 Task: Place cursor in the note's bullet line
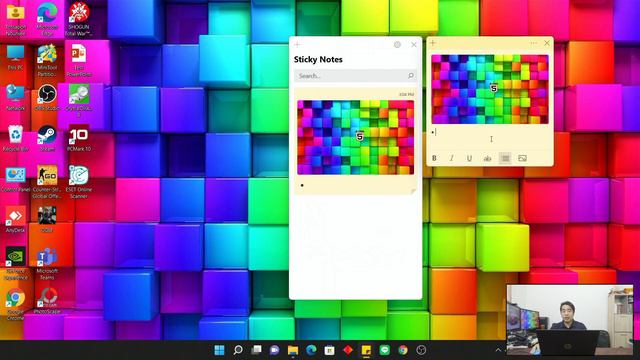coord(490,132)
